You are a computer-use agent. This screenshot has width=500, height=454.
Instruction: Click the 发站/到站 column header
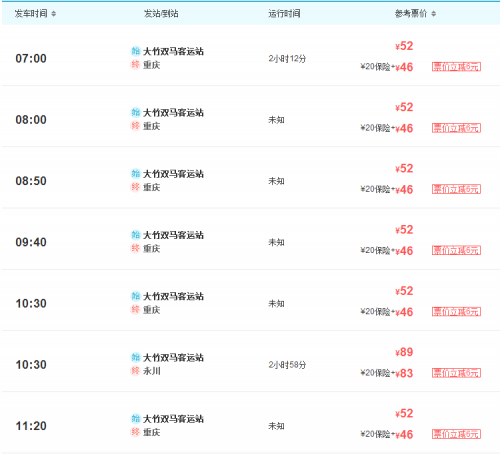(161, 14)
